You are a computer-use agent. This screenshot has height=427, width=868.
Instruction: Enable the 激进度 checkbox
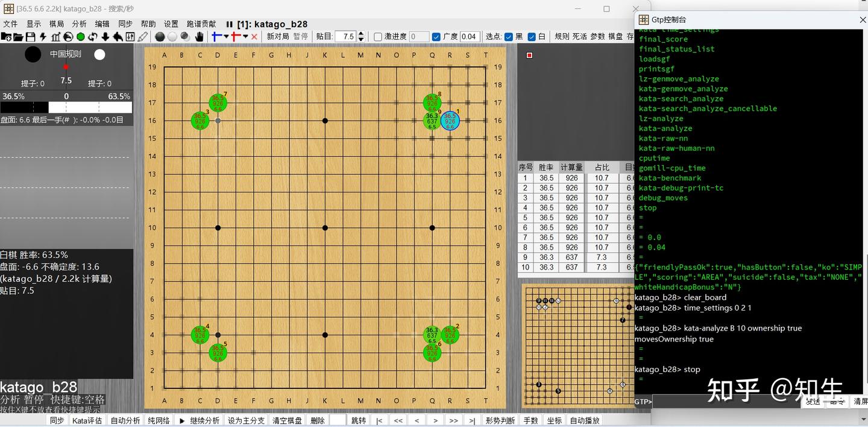point(377,37)
